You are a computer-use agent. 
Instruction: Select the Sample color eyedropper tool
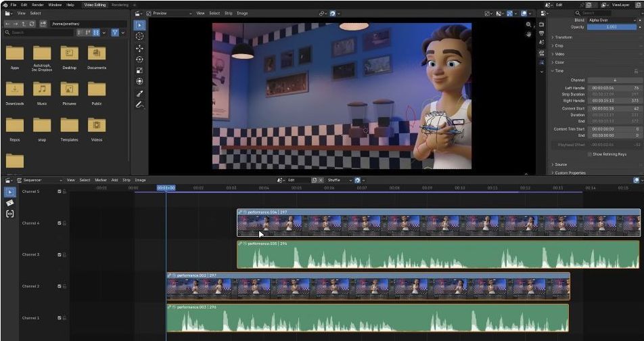(x=139, y=93)
